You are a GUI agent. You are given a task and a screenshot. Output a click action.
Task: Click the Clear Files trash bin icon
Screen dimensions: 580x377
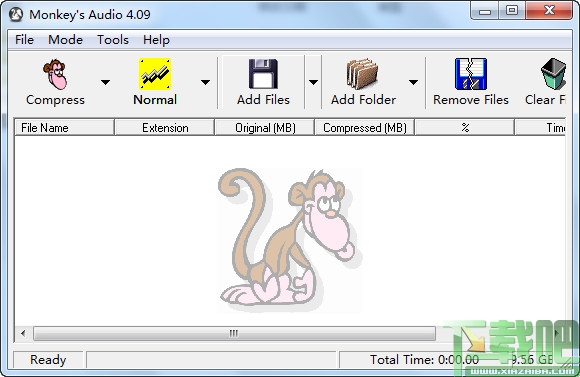click(x=553, y=74)
